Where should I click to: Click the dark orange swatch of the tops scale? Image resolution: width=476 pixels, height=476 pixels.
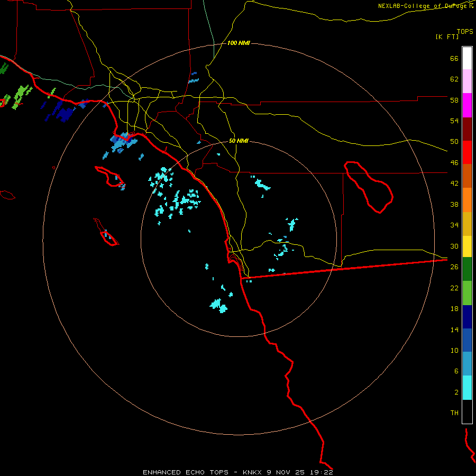click(467, 176)
